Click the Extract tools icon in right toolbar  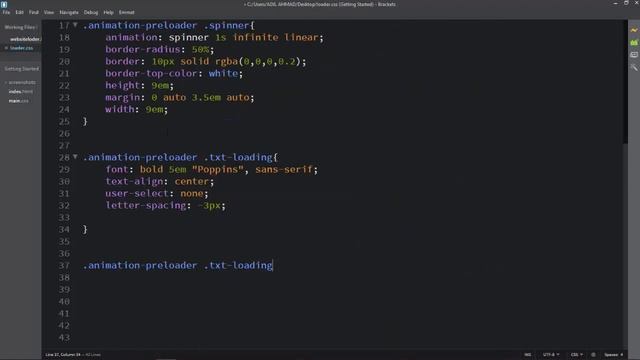633,67
